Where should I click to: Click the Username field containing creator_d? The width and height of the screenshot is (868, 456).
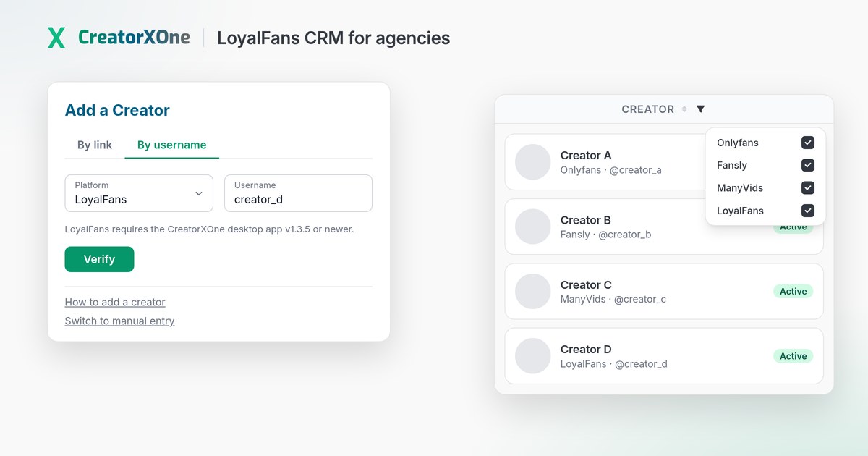(298, 193)
